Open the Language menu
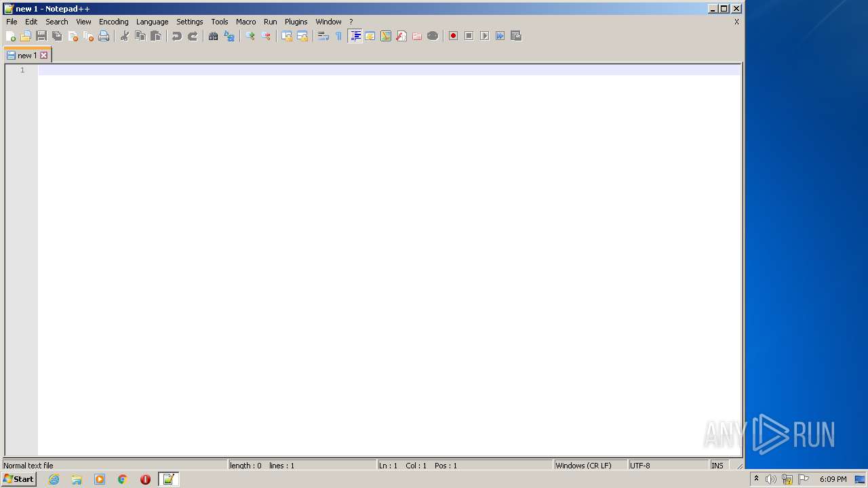 tap(152, 22)
